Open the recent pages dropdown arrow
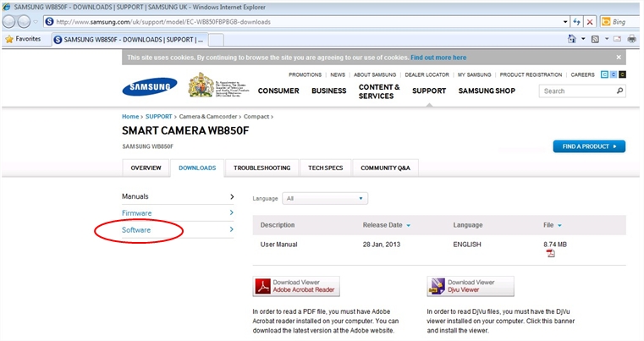 click(x=36, y=22)
